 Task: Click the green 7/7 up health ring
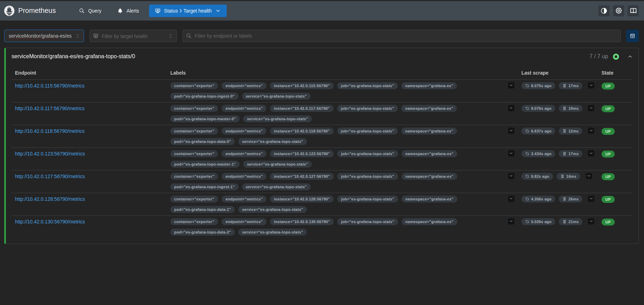[x=616, y=56]
